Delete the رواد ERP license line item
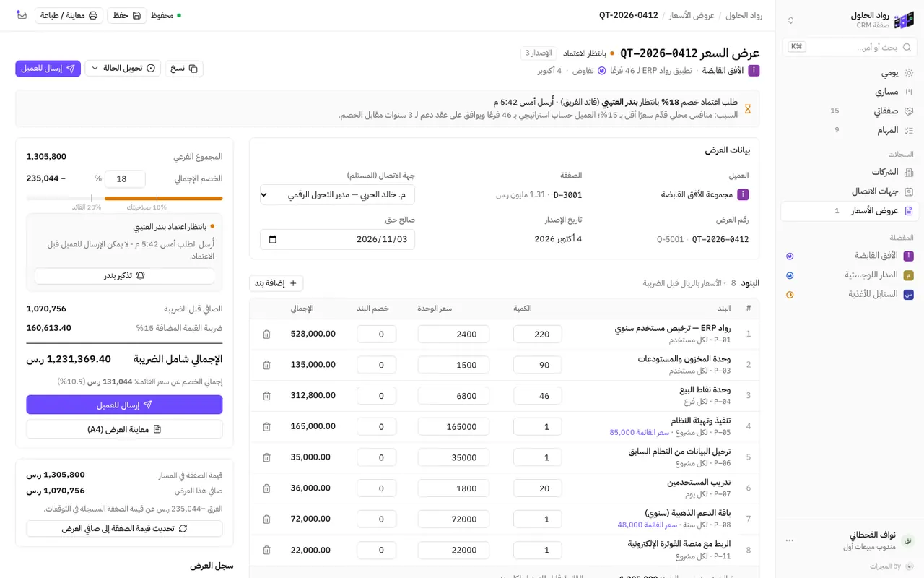The width and height of the screenshot is (924, 578). tap(266, 335)
